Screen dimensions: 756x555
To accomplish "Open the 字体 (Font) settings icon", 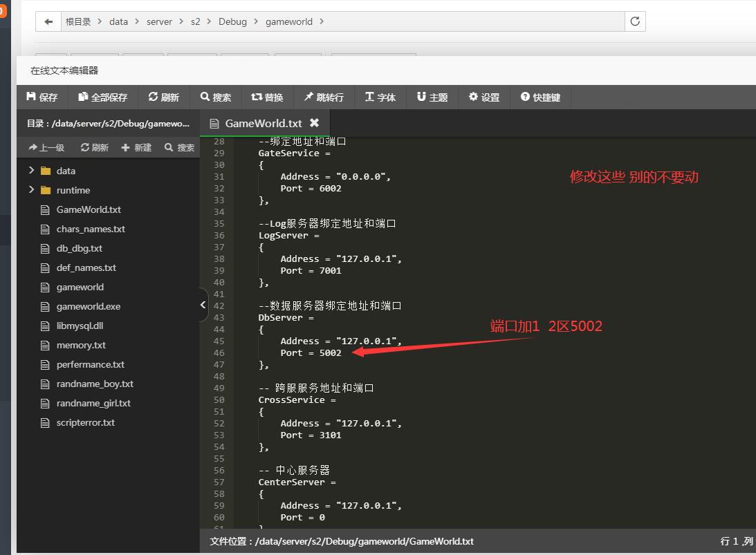I will pyautogui.click(x=380, y=97).
